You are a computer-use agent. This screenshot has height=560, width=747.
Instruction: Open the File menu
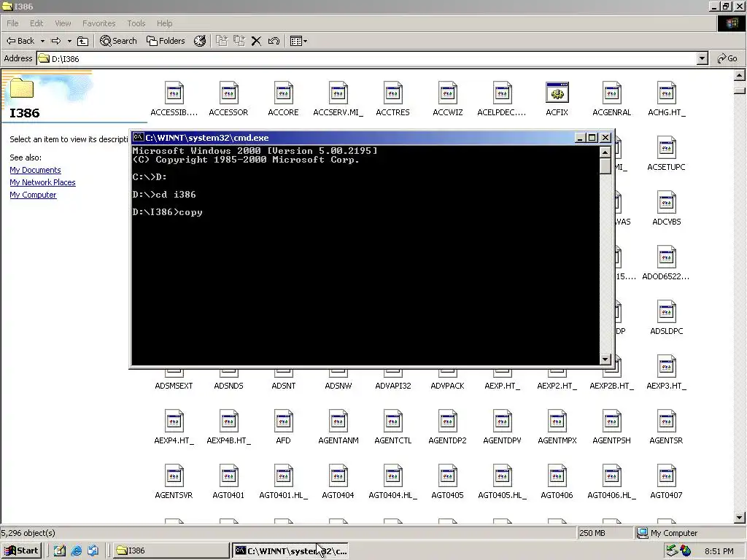point(12,23)
